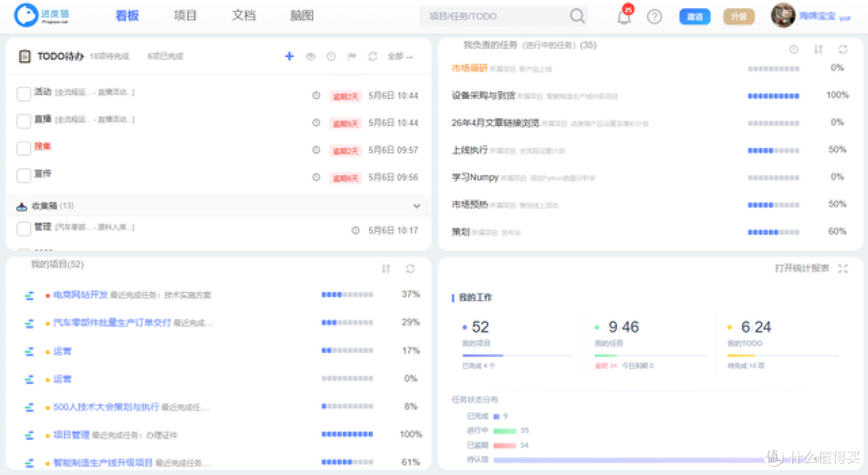Click the 已逾期 status distribution bar

[504, 445]
